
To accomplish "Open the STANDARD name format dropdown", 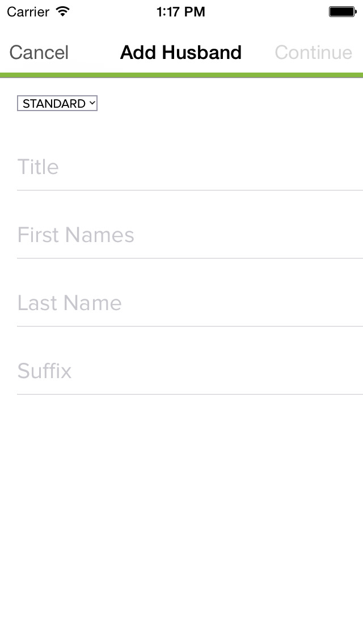I will coord(57,104).
